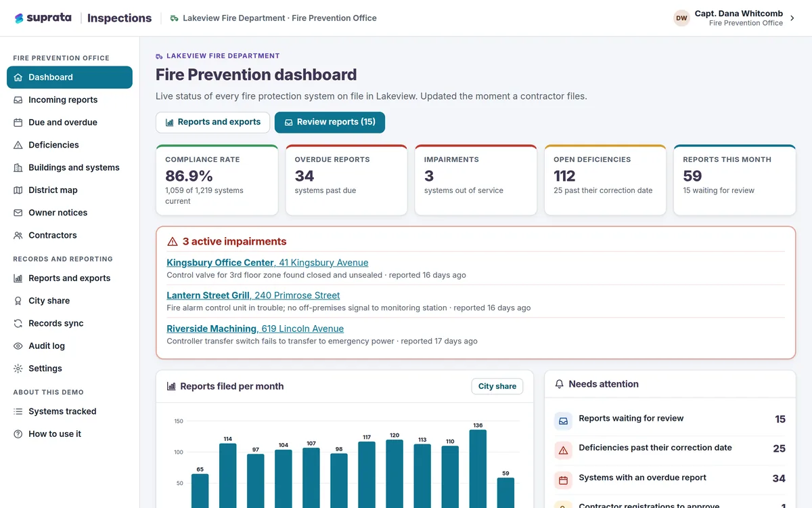
Task: Go to Due and overdue page
Action: pos(70,123)
